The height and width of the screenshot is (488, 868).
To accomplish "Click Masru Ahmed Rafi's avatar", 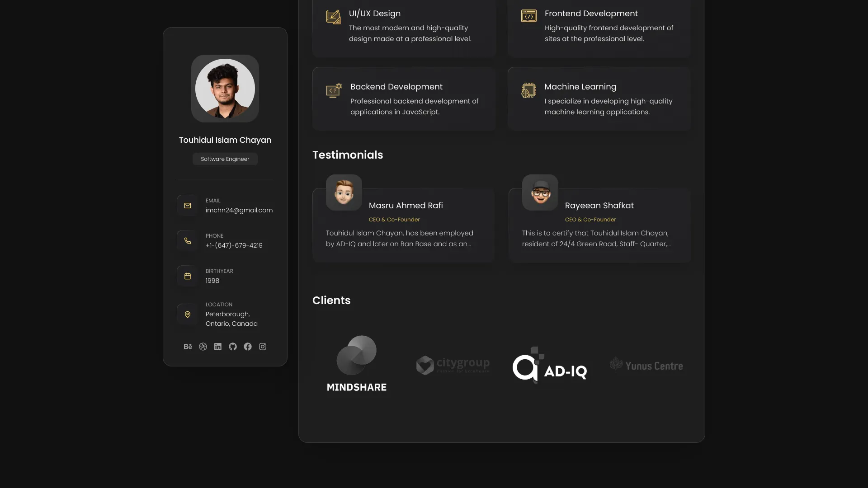I will coord(344,192).
